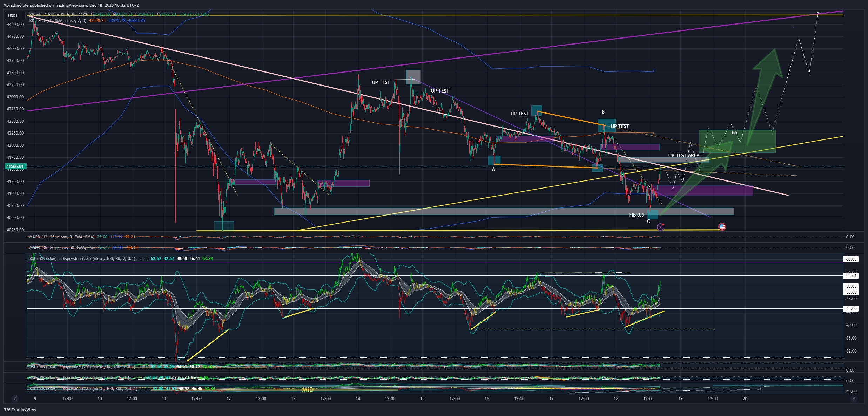Viewport: 868px width, 416px height.
Task: Click the 40250.00 price axis label
Action: (15, 230)
